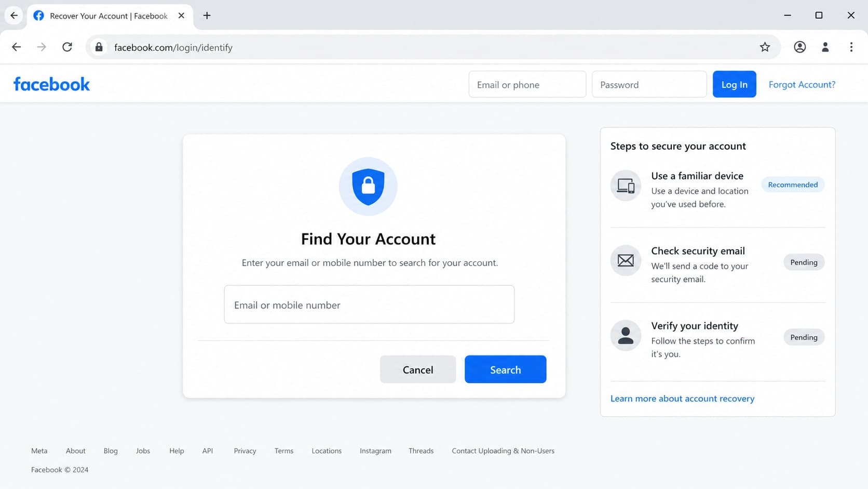Click the lock icon in the address bar

(99, 47)
